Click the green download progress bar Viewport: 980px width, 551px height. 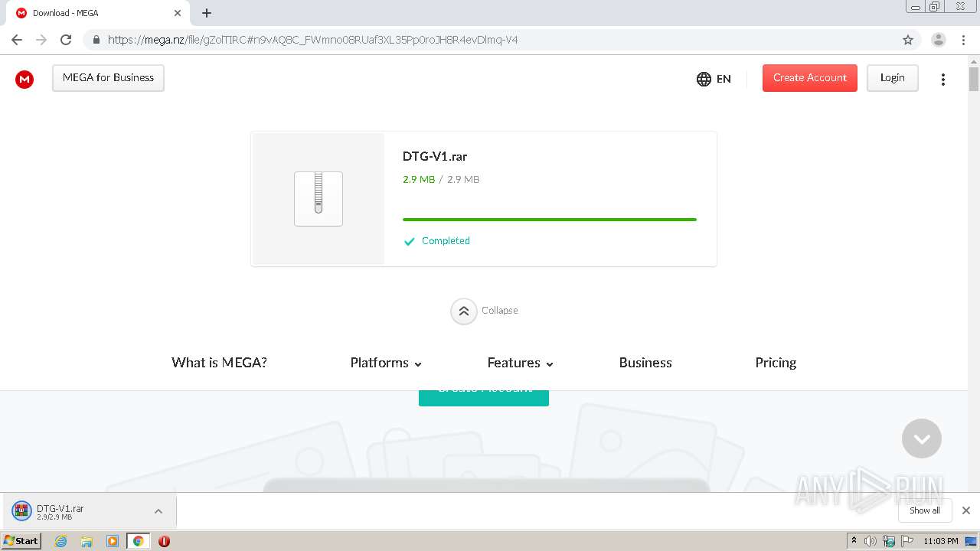coord(550,220)
